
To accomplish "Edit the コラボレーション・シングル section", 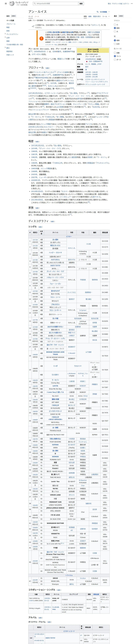I will pos(59,590).
